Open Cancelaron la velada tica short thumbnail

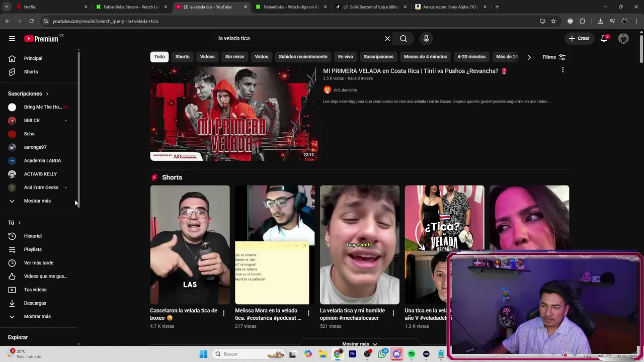click(x=190, y=245)
